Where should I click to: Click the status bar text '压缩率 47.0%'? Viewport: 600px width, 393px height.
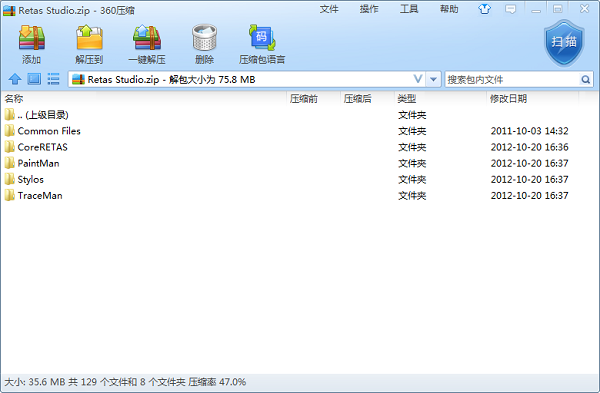(x=217, y=382)
